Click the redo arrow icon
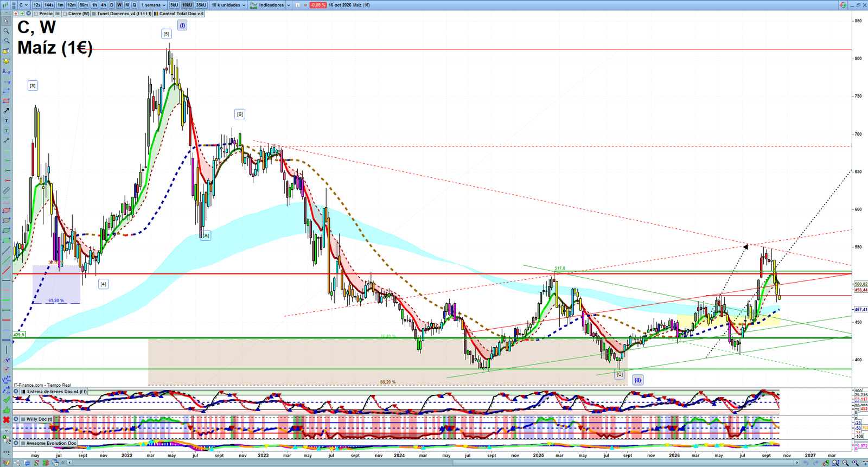The width and height of the screenshot is (868, 467). click(816, 463)
